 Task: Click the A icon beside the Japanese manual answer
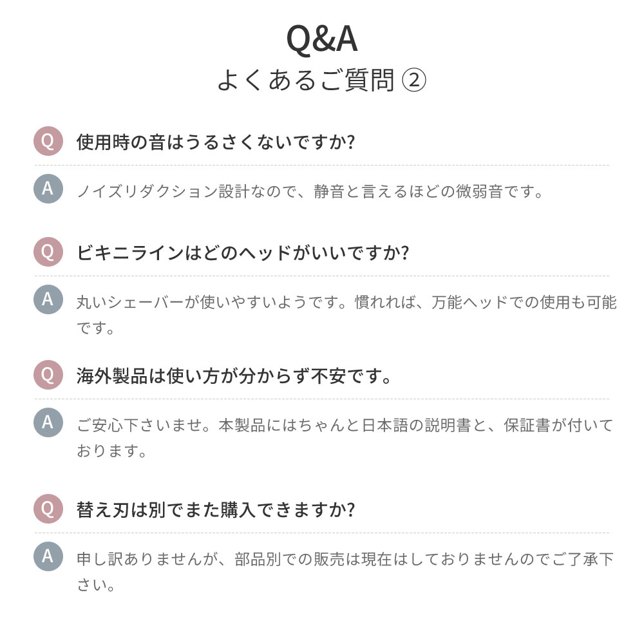click(x=48, y=422)
